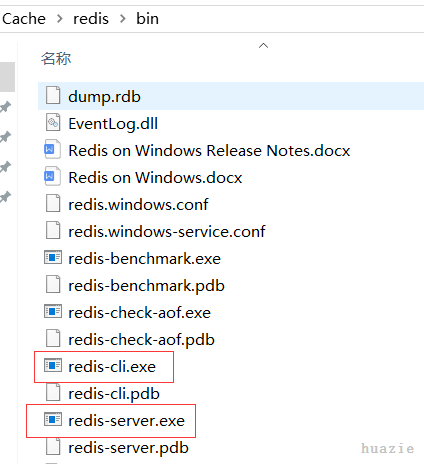Click the navigation pane scrollbar thumb
Viewport: 424px width, 464px height.
(x=7, y=77)
